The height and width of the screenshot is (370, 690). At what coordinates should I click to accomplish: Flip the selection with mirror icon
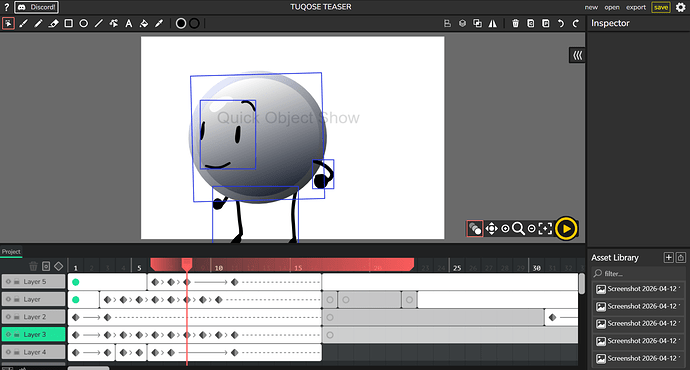[492, 23]
